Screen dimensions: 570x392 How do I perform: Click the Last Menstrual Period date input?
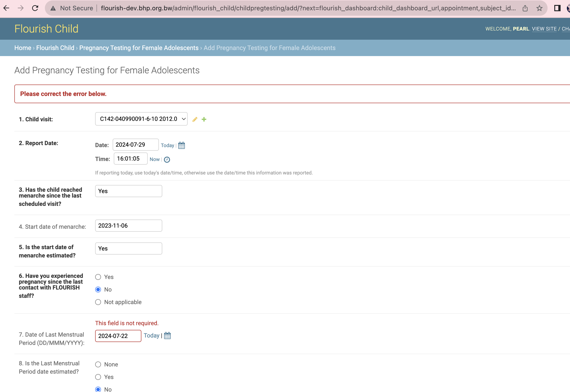(x=118, y=336)
